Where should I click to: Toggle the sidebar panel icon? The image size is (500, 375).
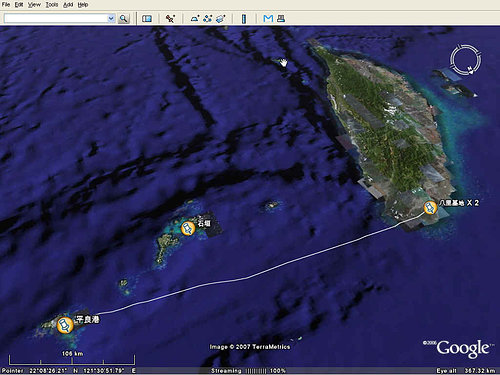(x=147, y=19)
